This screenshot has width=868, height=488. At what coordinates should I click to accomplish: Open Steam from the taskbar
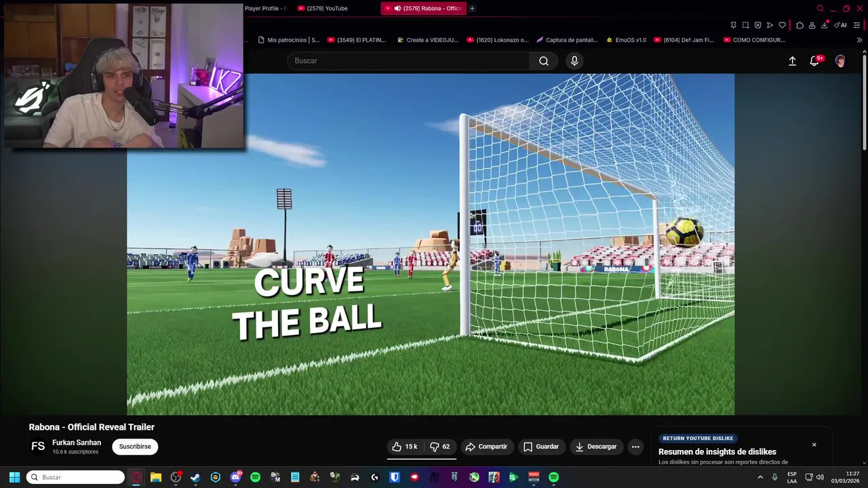click(x=195, y=477)
